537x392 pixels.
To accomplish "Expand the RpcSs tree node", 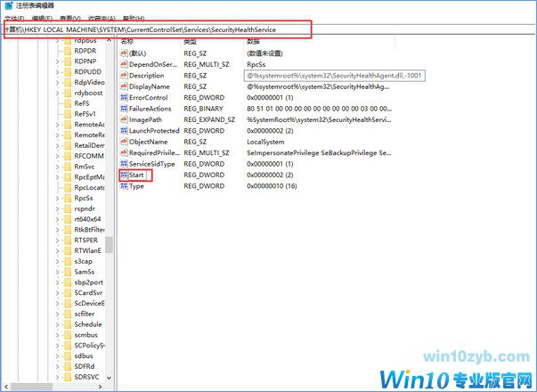I will (x=57, y=198).
